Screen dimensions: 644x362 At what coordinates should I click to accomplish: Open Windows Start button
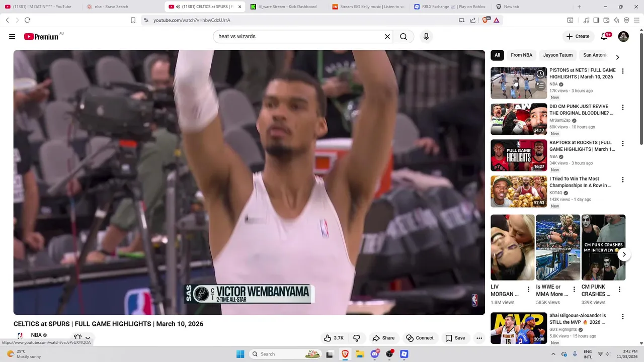[x=240, y=354]
